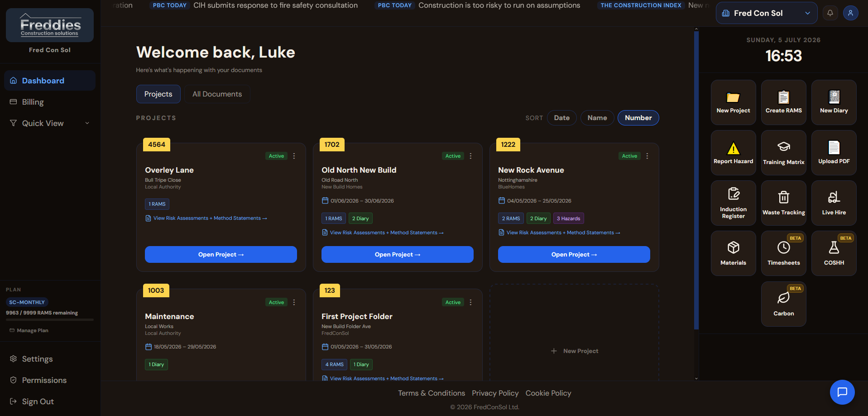Open Upload PDF document tile

click(834, 153)
